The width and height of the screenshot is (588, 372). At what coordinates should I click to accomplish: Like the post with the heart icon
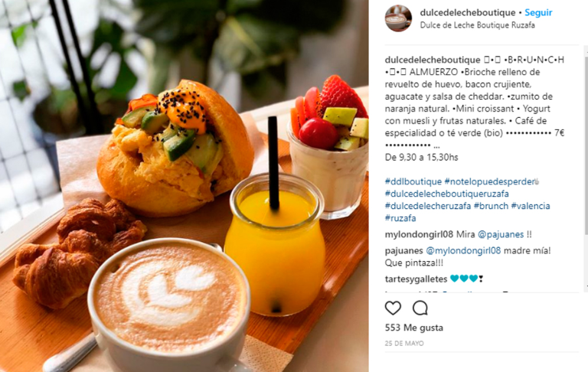pyautogui.click(x=393, y=308)
